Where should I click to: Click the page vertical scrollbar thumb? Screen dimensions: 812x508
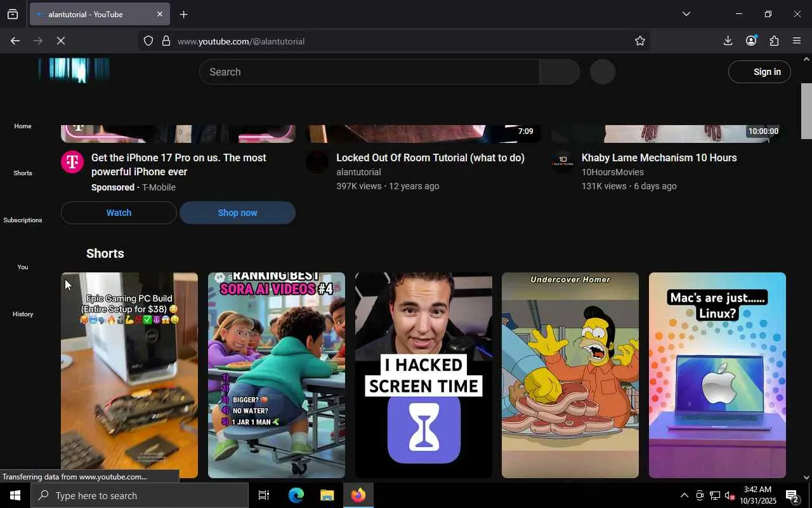click(x=806, y=110)
